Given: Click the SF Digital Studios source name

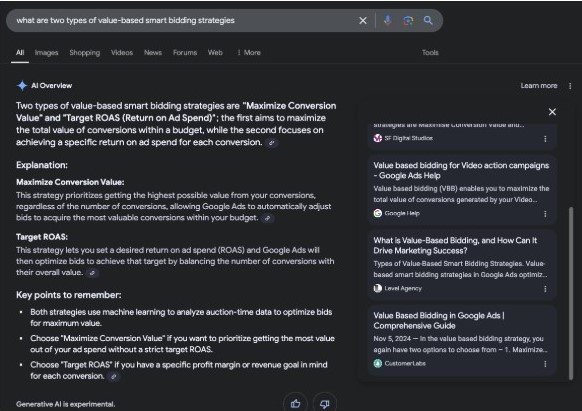Looking at the screenshot, I should pyautogui.click(x=408, y=138).
